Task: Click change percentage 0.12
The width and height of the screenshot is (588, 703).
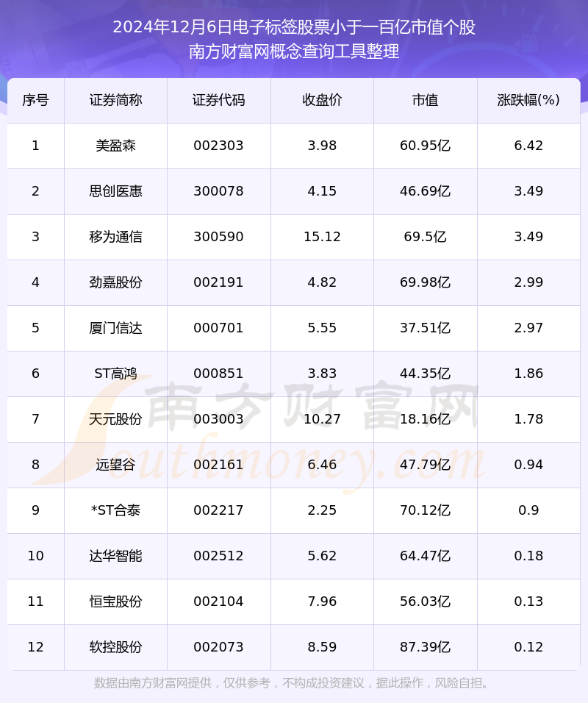Action: point(529,647)
